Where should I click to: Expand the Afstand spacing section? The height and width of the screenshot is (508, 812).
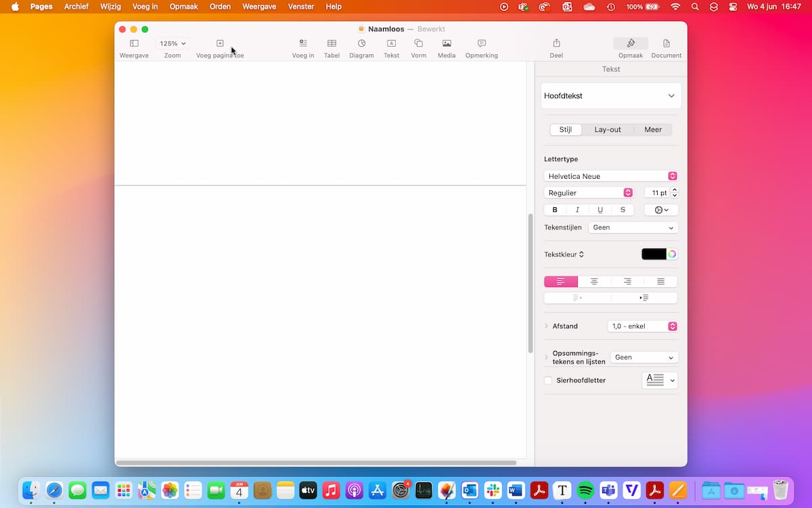(x=547, y=326)
